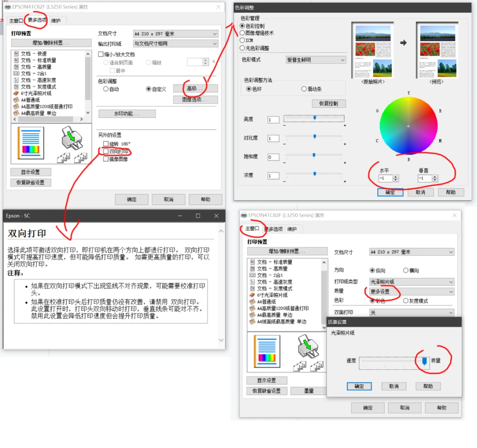Increase the 垂直 value with stepper
The image size is (477, 448).
435,177
